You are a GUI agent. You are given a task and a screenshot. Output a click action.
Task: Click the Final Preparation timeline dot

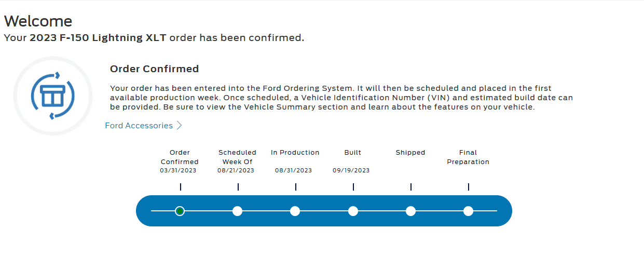pyautogui.click(x=468, y=211)
